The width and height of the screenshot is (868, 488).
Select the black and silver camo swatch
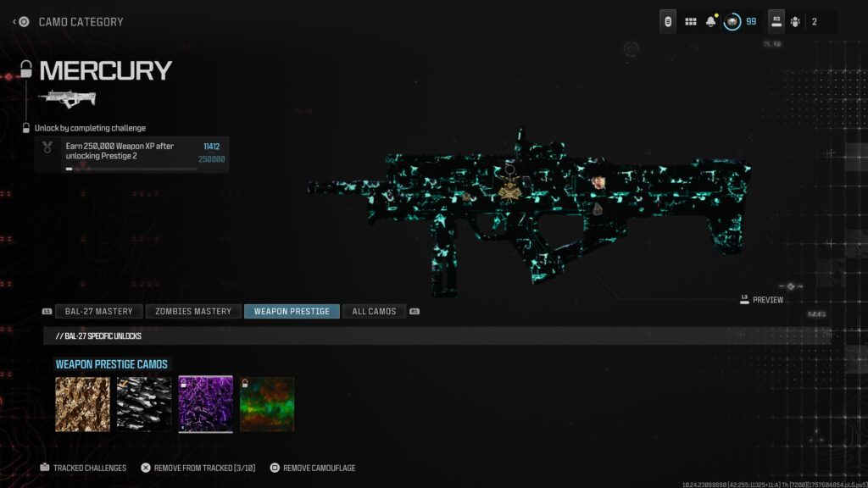click(144, 404)
